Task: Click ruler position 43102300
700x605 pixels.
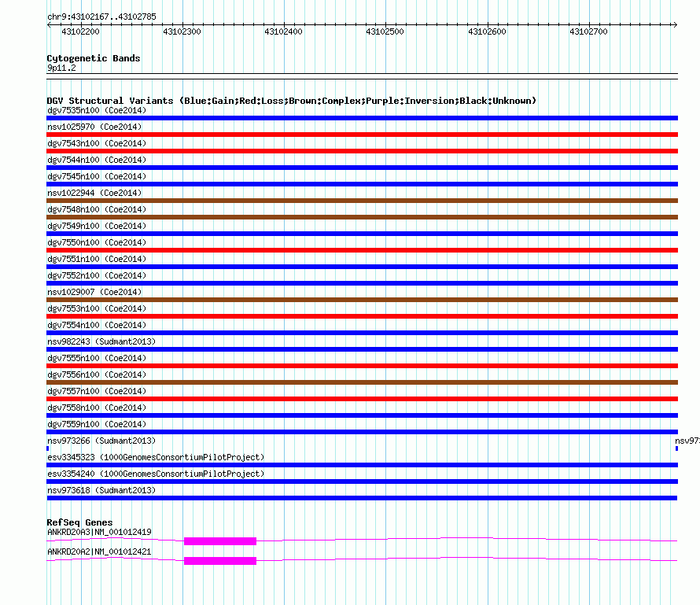Action: point(182,31)
